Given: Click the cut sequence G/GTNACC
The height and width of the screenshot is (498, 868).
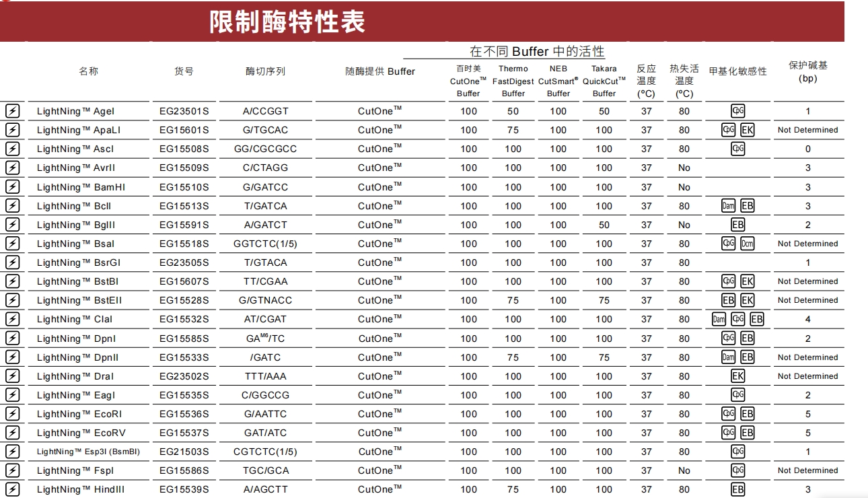Looking at the screenshot, I should (265, 300).
